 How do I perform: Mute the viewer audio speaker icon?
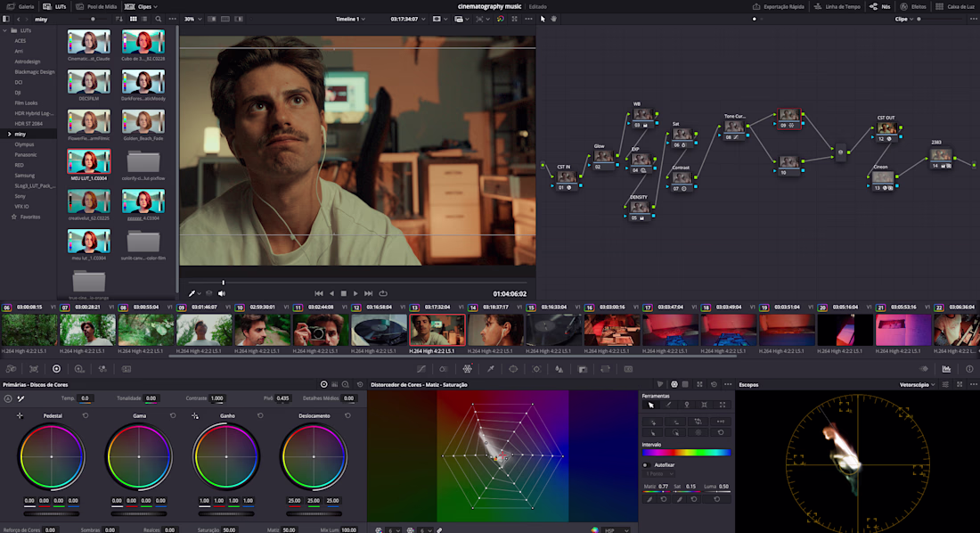pos(221,293)
